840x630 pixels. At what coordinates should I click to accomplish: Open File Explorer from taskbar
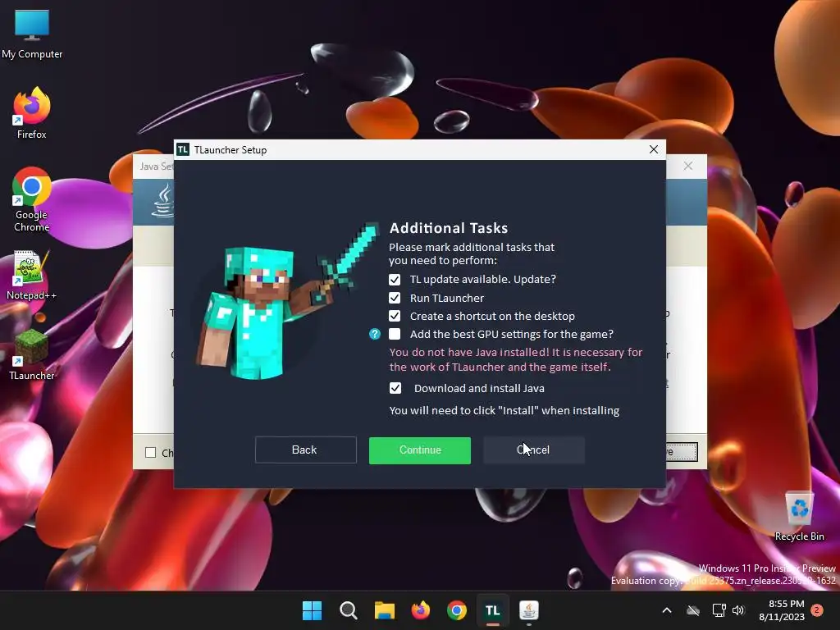tap(385, 610)
